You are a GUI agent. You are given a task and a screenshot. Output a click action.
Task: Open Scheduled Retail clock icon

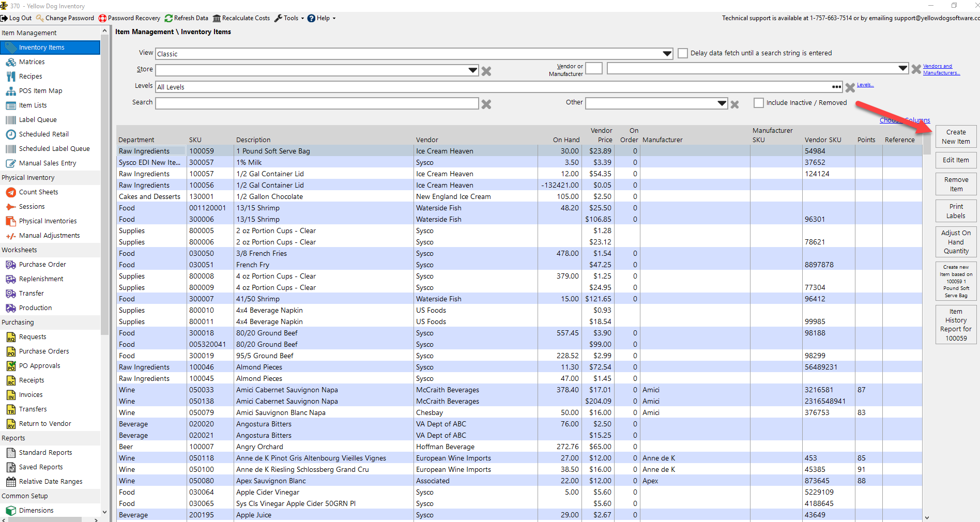pos(11,134)
